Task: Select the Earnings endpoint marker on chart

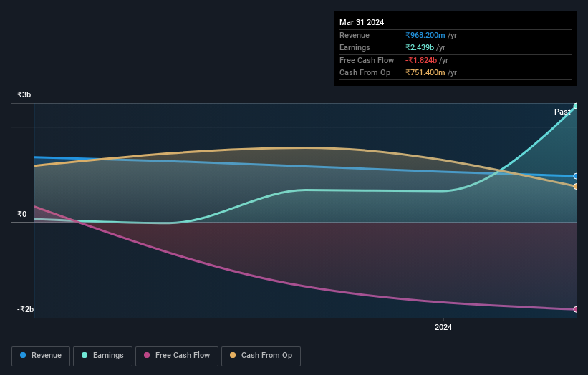Action: tap(576, 107)
